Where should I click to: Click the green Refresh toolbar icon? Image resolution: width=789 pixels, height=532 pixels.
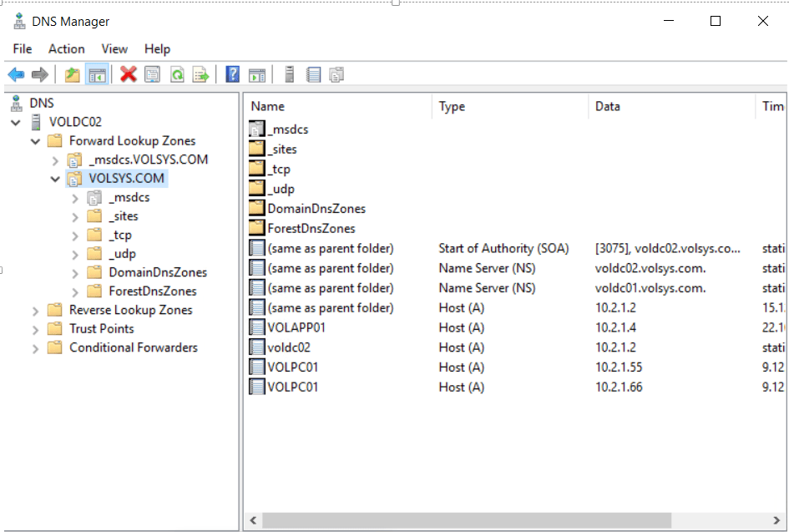[x=177, y=75]
